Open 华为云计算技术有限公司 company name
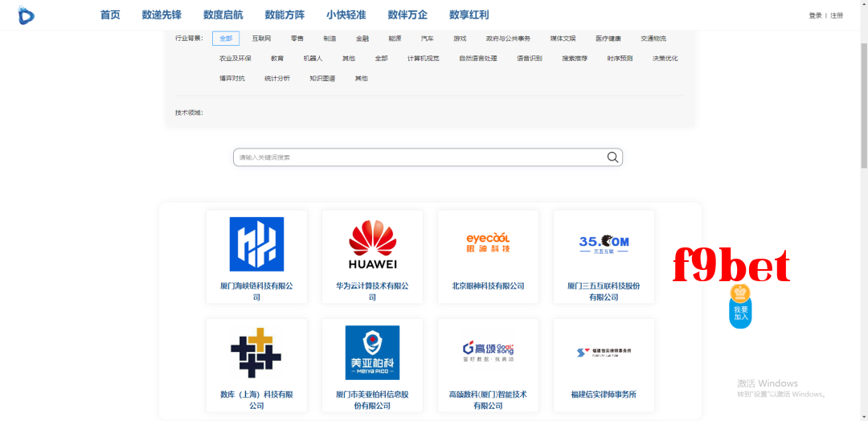868x421 pixels. coord(372,292)
